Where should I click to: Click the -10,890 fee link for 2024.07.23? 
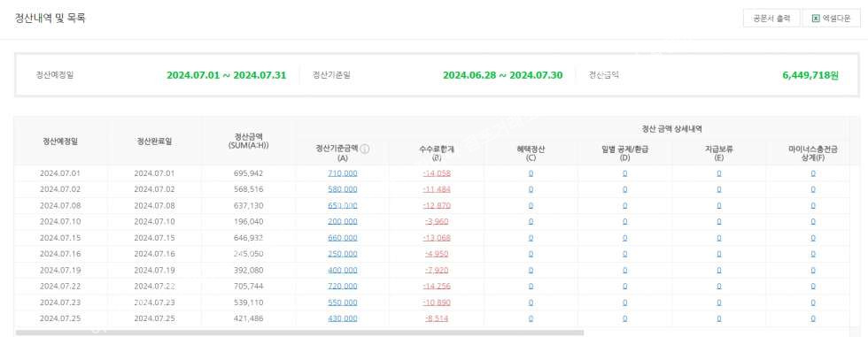point(436,303)
